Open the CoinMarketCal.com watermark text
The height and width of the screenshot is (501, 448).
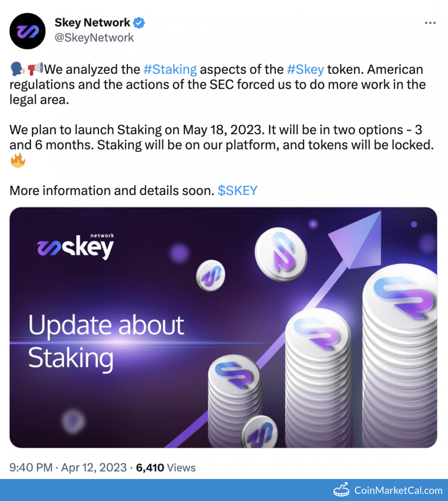pyautogui.click(x=398, y=490)
